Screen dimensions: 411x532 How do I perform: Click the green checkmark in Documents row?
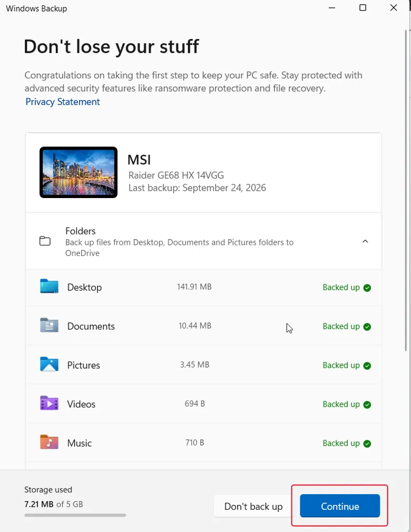coord(367,327)
